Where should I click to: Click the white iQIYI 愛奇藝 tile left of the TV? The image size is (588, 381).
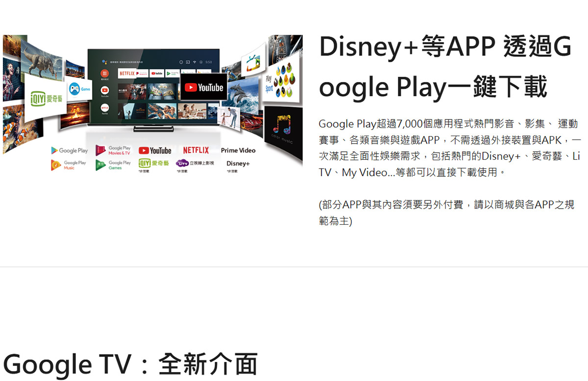47,97
